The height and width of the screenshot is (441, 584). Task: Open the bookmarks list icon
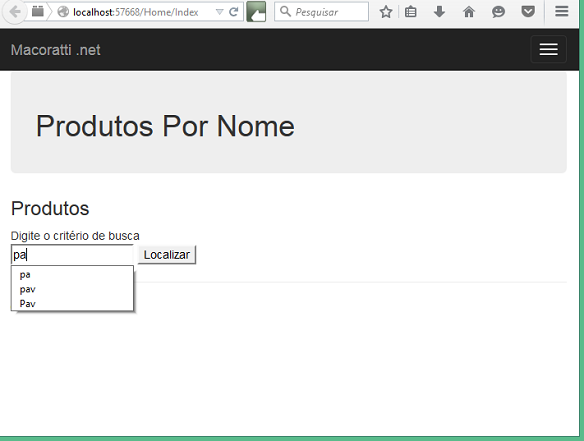coord(410,12)
